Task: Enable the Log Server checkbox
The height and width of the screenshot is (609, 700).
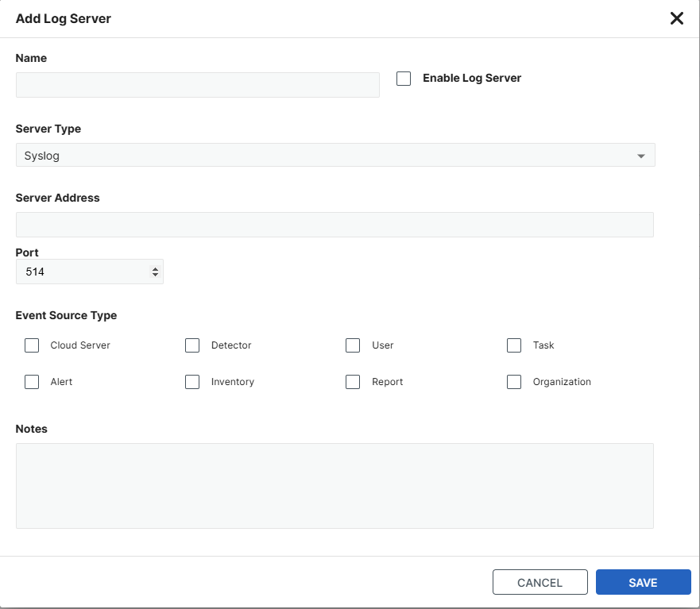Action: pyautogui.click(x=403, y=78)
